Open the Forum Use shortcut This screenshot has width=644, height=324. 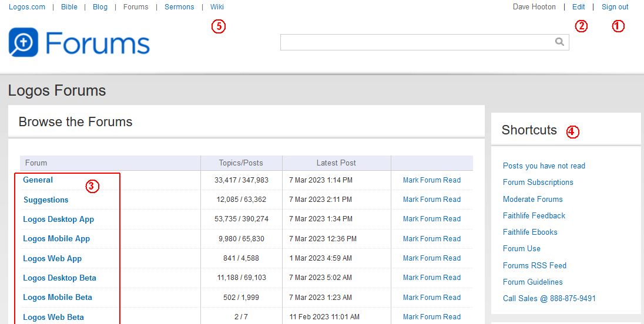pos(522,248)
